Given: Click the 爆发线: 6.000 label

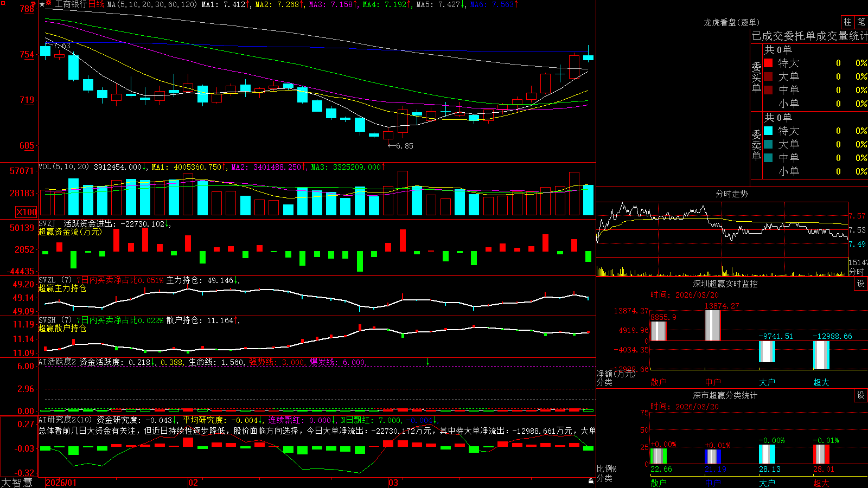Looking at the screenshot, I should tap(338, 362).
